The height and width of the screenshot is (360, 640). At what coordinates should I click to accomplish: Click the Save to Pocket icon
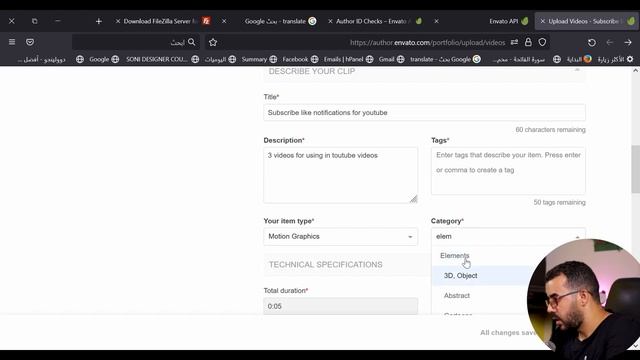coord(30,42)
